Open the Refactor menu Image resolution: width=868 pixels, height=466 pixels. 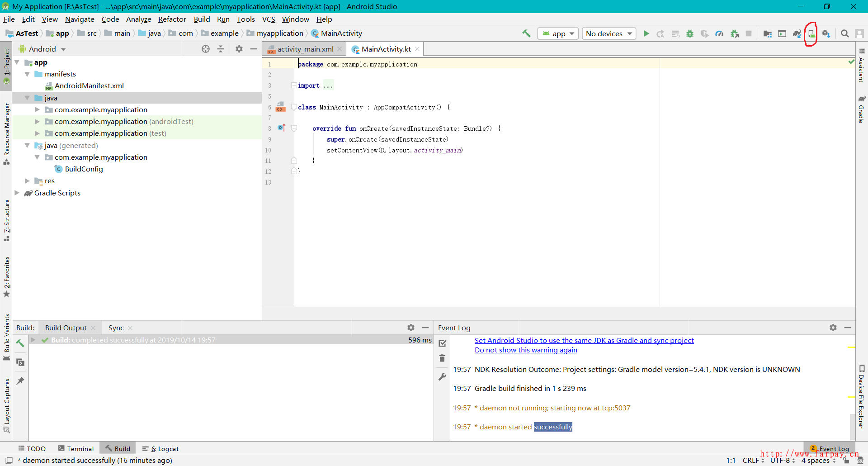172,19
